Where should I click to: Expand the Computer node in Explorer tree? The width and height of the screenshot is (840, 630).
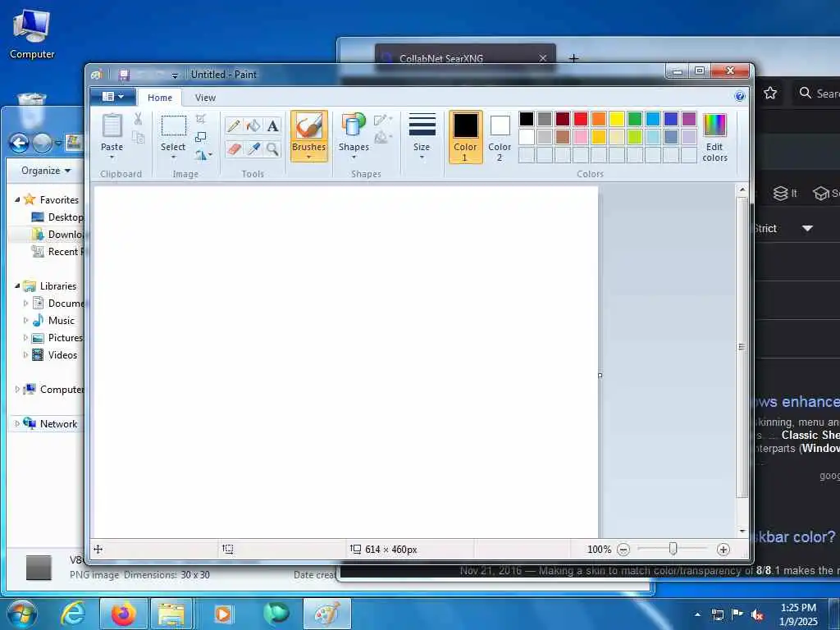pyautogui.click(x=17, y=390)
